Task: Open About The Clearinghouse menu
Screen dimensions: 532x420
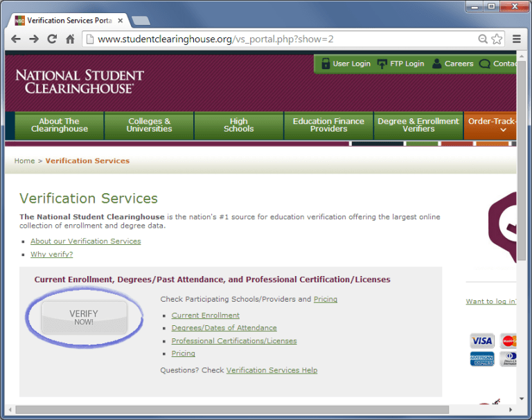Action: coord(60,125)
